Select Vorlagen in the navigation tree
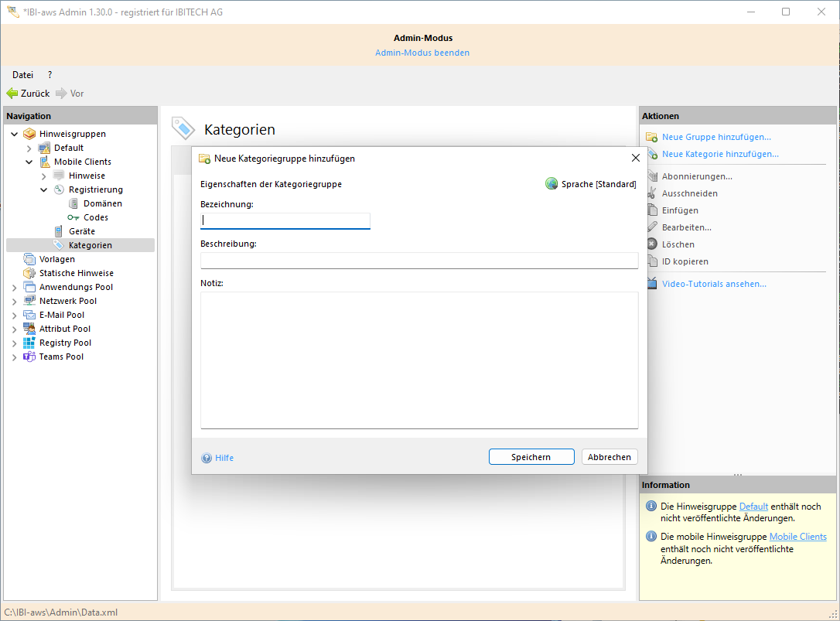This screenshot has height=621, width=840. [57, 259]
